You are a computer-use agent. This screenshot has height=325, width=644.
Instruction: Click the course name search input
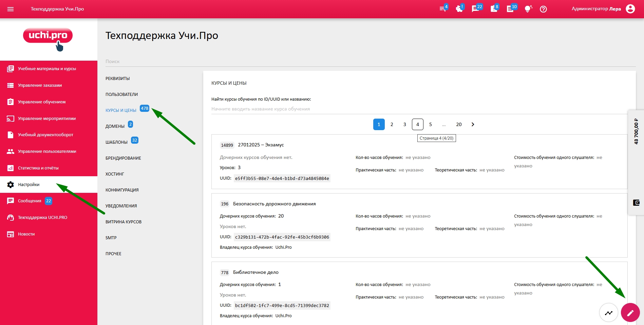pyautogui.click(x=419, y=109)
